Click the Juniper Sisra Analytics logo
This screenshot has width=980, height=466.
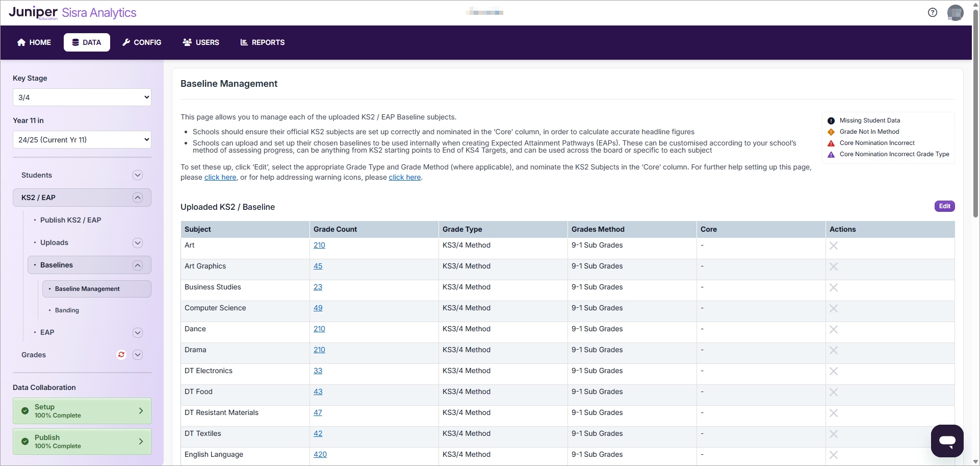click(x=72, y=13)
